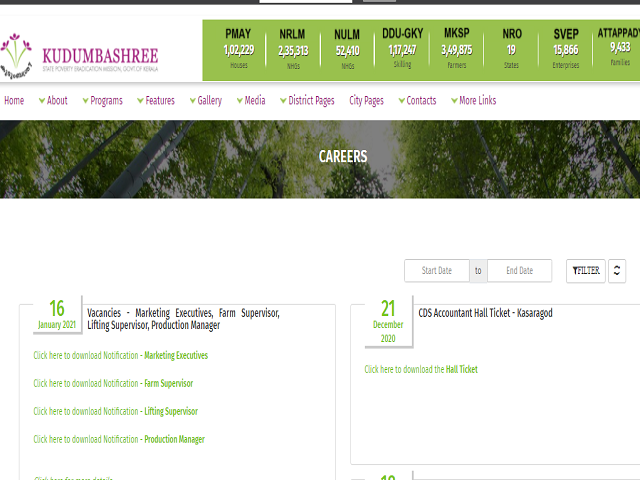Click the 'to' label between date fields
Viewport: 640px width, 480px height.
pyautogui.click(x=478, y=271)
